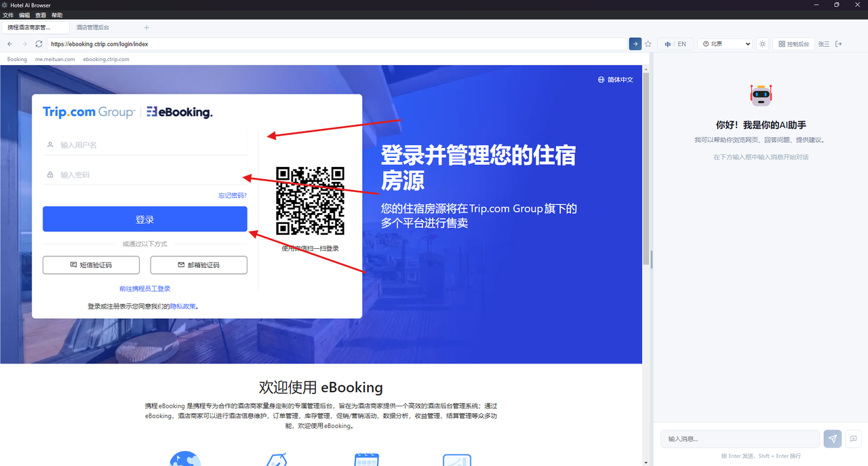Toggle the sun theme icon
This screenshot has width=868, height=466.
pos(762,44)
